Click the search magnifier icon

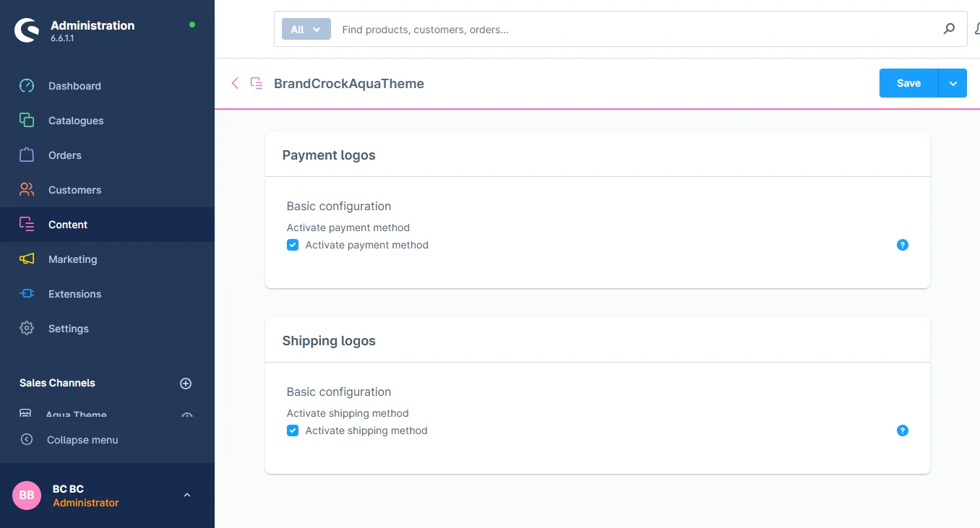pyautogui.click(x=949, y=30)
